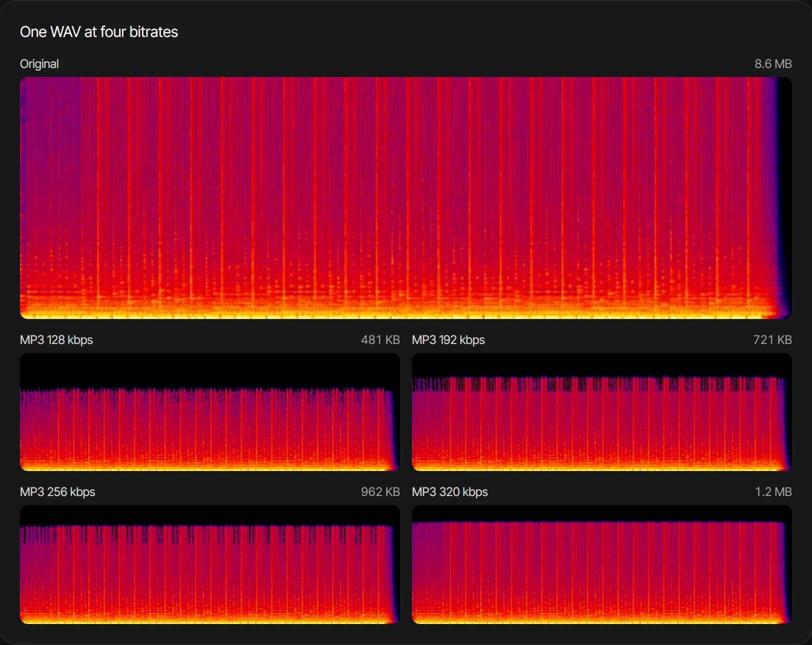Open the MP3 256 kbps spectrogram
The width and height of the screenshot is (812, 645).
210,564
